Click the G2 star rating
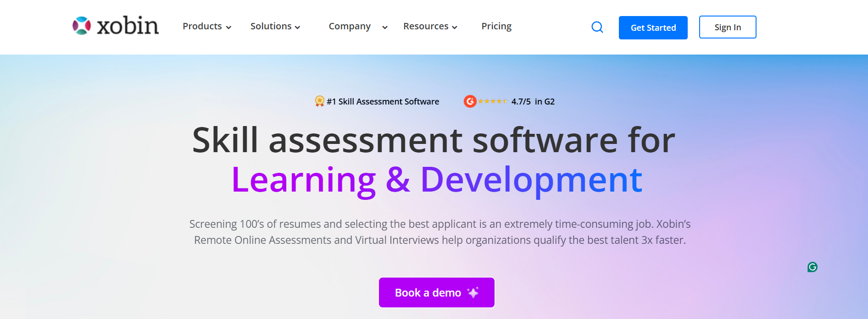 point(493,101)
